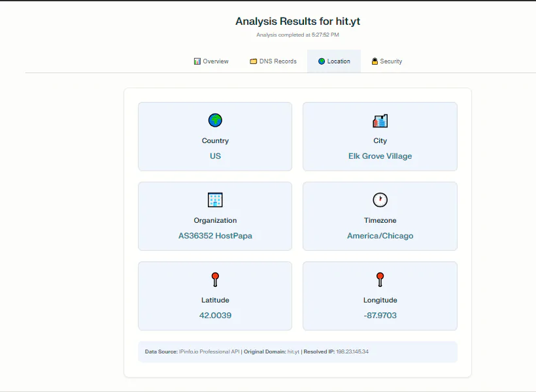Click the America/Chicago timezone value
The height and width of the screenshot is (392, 536).
[380, 236]
